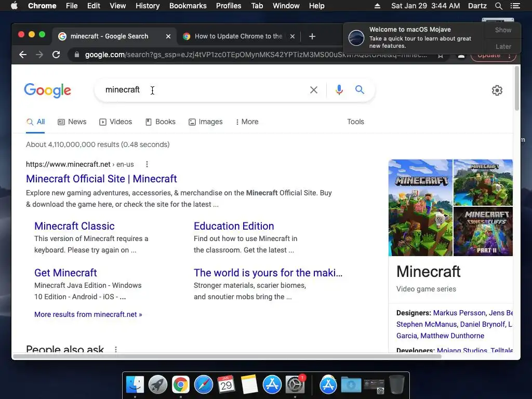Select the Images results tab
This screenshot has width=532, height=399.
(206, 122)
